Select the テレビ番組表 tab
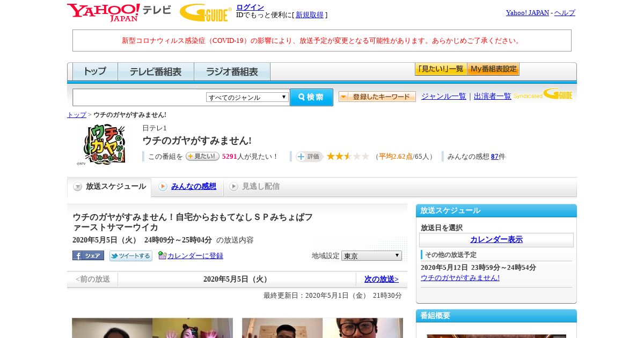This screenshot has height=338, width=644. click(x=156, y=71)
